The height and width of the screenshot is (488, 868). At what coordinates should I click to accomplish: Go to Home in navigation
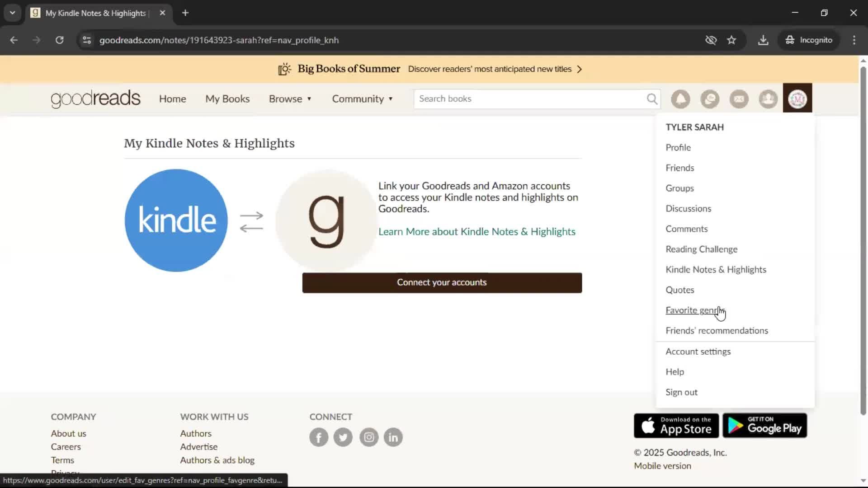coord(172,99)
